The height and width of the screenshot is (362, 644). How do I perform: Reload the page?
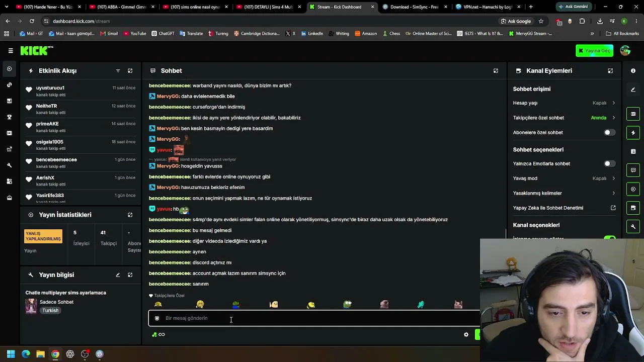coord(32,21)
